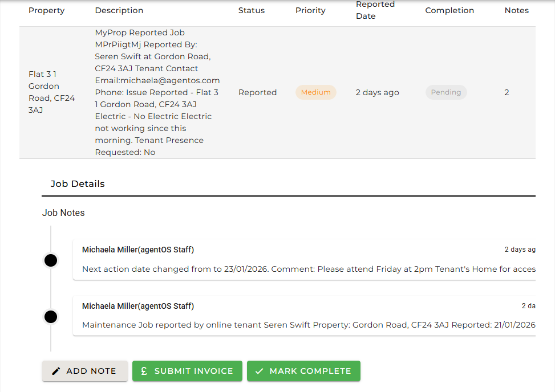
Task: Click the checkmark icon on Mark Complete
Action: tap(260, 371)
